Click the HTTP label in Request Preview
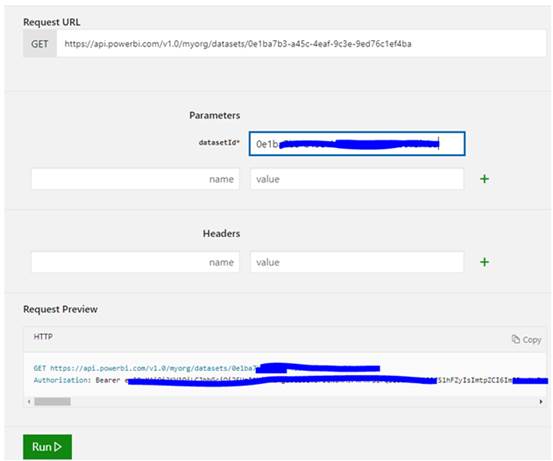Image resolution: width=553 pixels, height=461 pixels. click(x=43, y=336)
